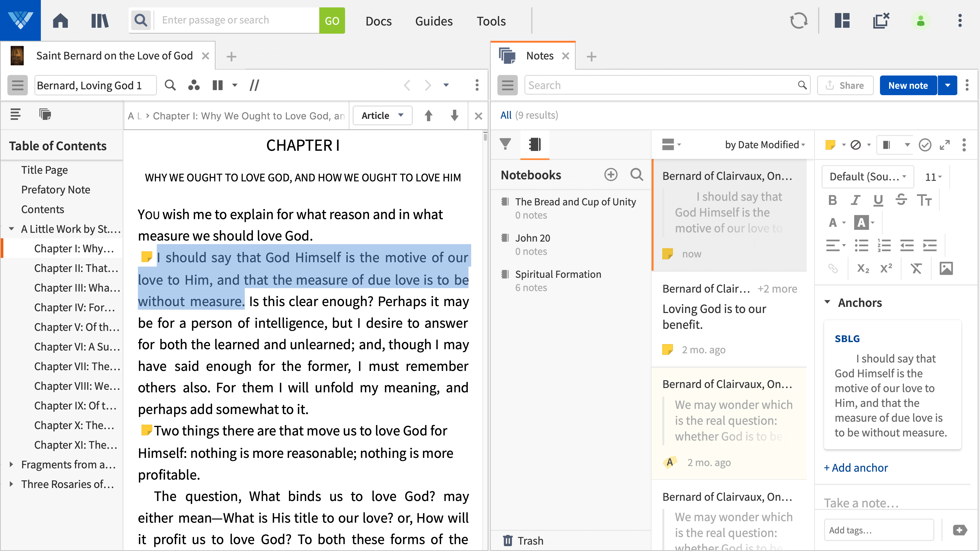Open the Article navigation dropdown
Image resolution: width=980 pixels, height=551 pixels.
click(382, 116)
